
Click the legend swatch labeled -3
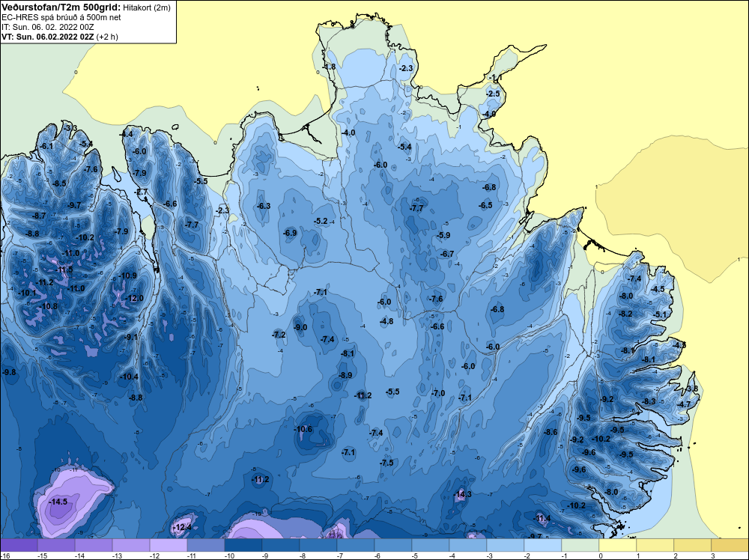point(506,545)
